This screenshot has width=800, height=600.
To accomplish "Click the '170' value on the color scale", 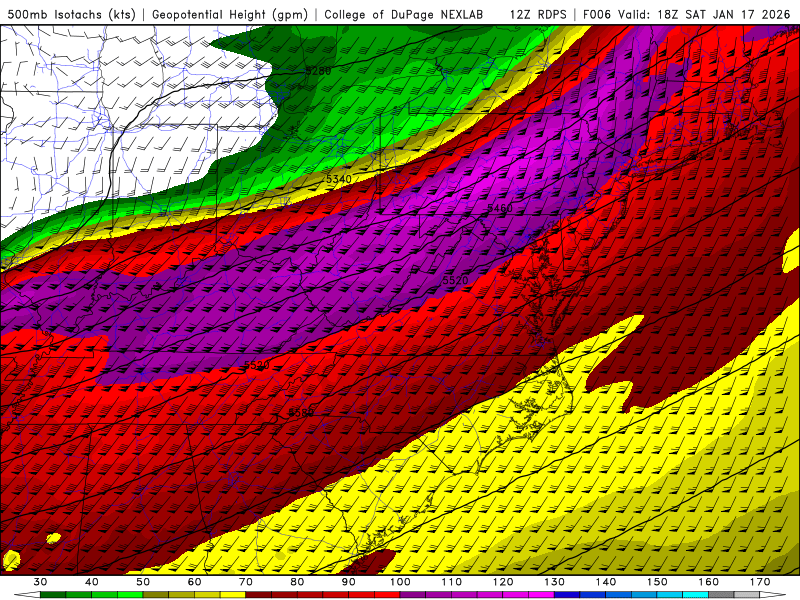I will 760,582.
